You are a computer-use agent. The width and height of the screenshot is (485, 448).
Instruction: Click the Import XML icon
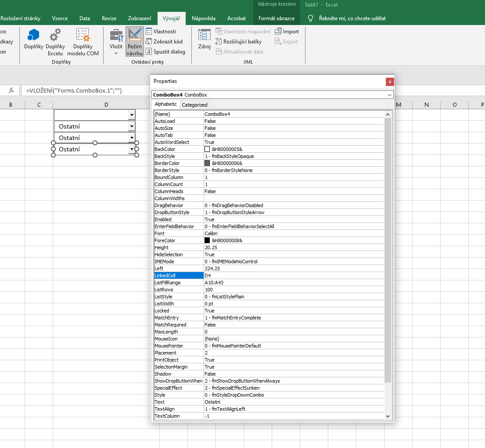(x=278, y=32)
